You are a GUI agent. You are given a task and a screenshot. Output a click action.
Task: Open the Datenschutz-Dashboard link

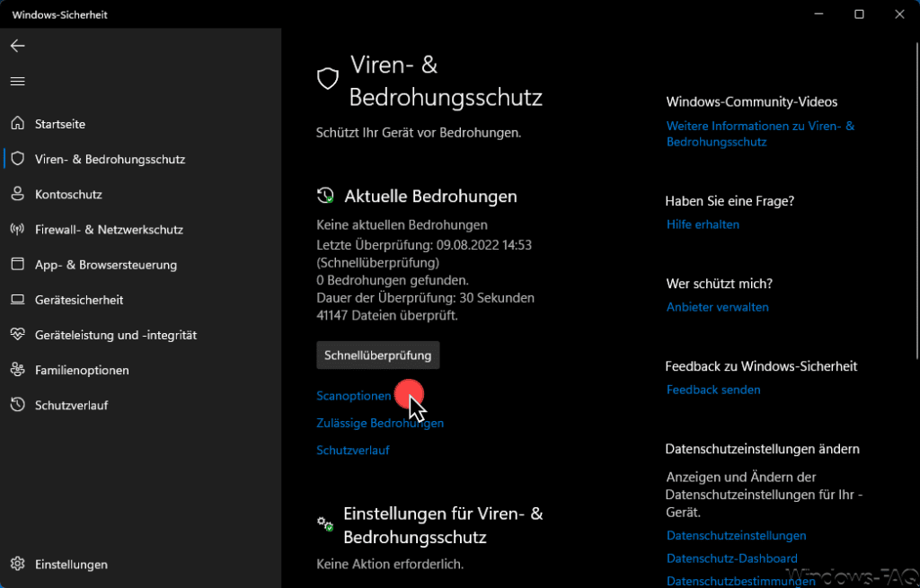coord(731,558)
